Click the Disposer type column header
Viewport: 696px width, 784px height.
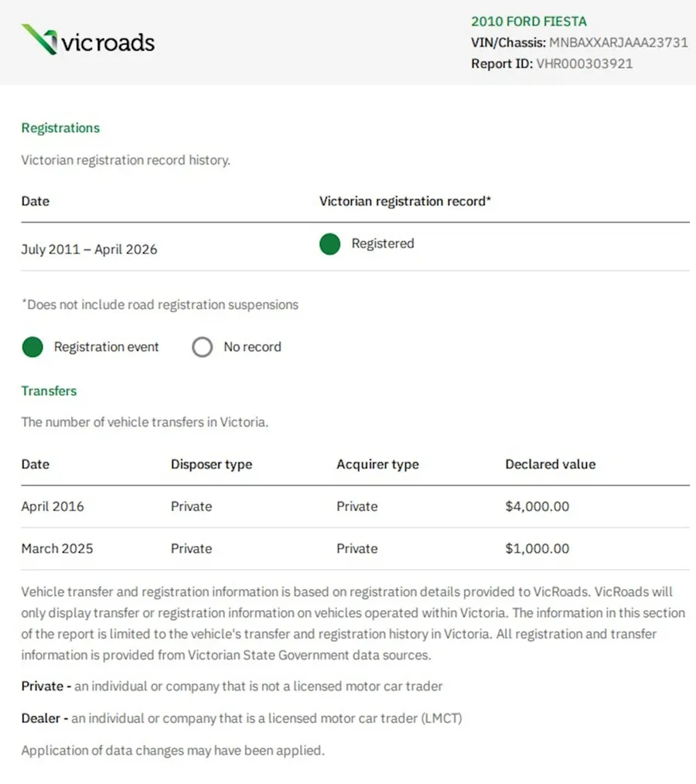tap(211, 465)
